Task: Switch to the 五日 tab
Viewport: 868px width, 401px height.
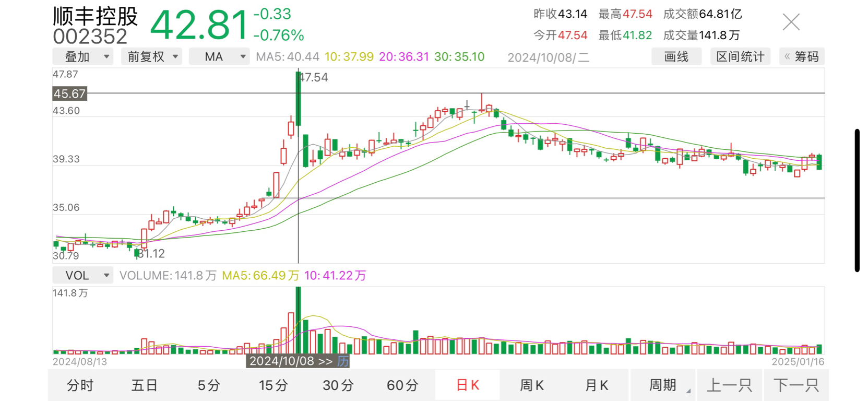Action: coord(145,385)
